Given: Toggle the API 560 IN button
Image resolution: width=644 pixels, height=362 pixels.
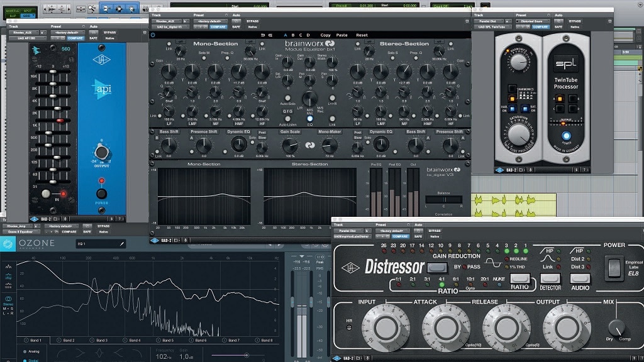Looking at the screenshot, I should pyautogui.click(x=46, y=194).
